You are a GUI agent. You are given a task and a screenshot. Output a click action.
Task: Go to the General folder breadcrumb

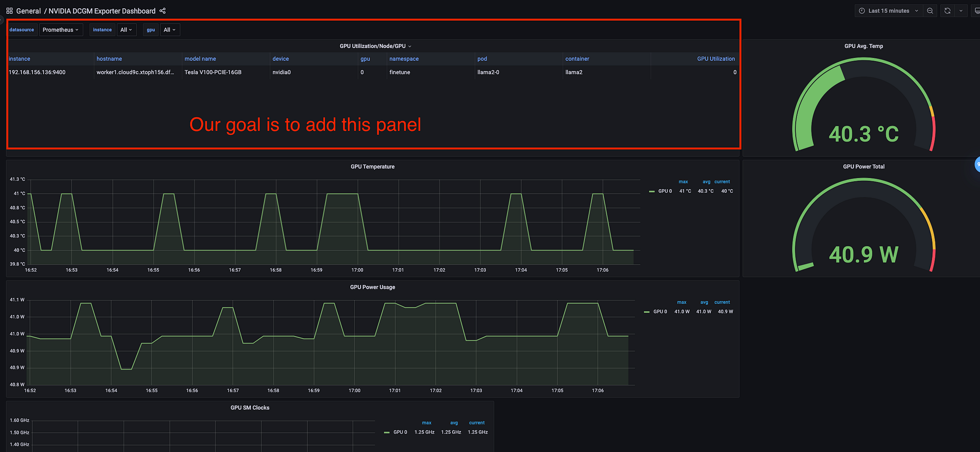(28, 11)
